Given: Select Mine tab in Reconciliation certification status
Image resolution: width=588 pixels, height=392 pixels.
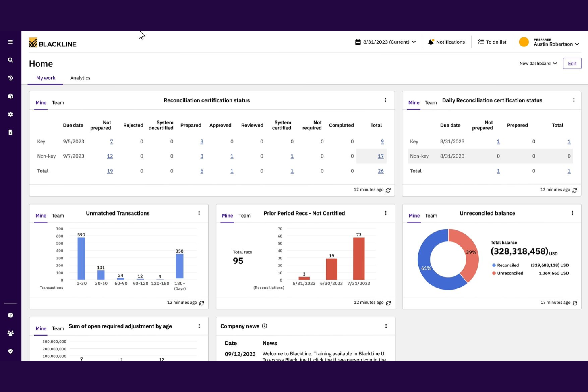Looking at the screenshot, I should click(41, 103).
